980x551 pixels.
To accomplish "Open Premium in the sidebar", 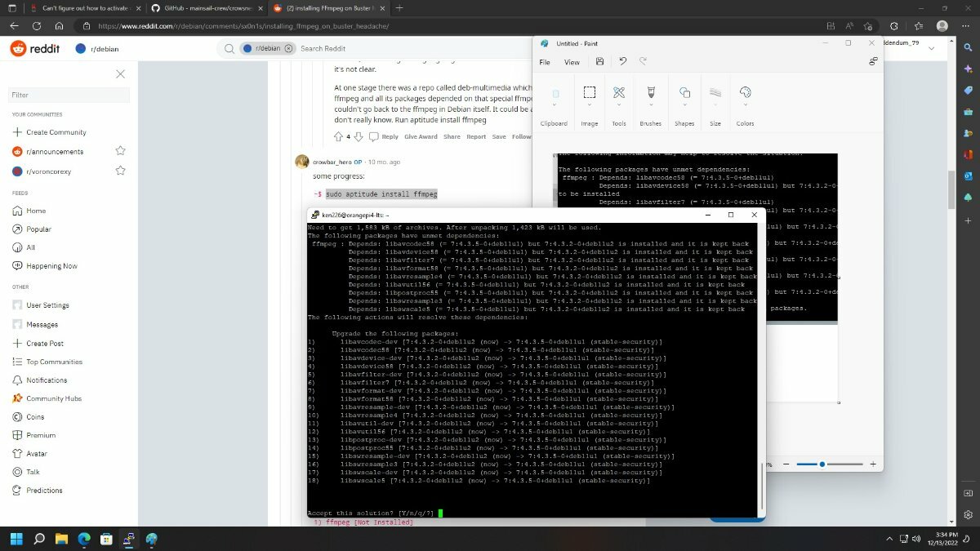I will 34,436.
